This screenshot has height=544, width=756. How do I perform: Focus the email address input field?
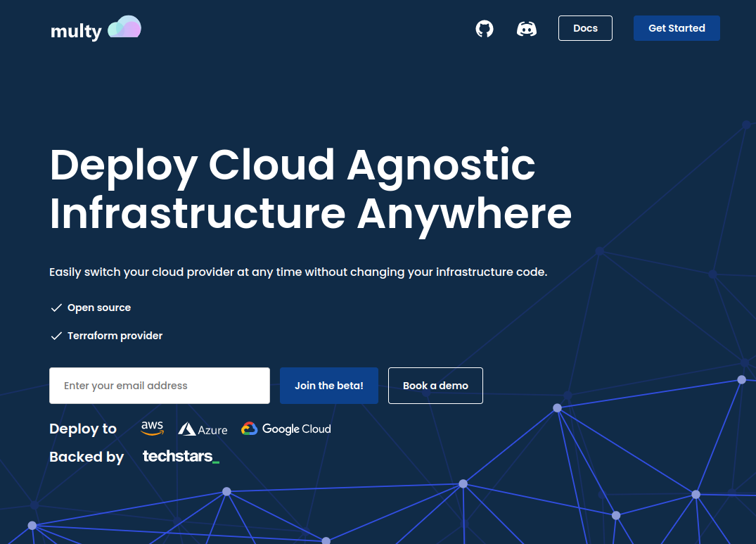click(160, 386)
